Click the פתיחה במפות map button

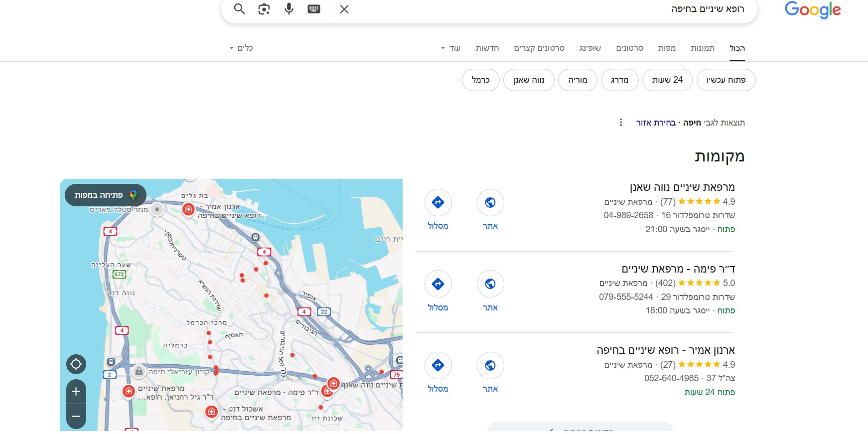(106, 195)
